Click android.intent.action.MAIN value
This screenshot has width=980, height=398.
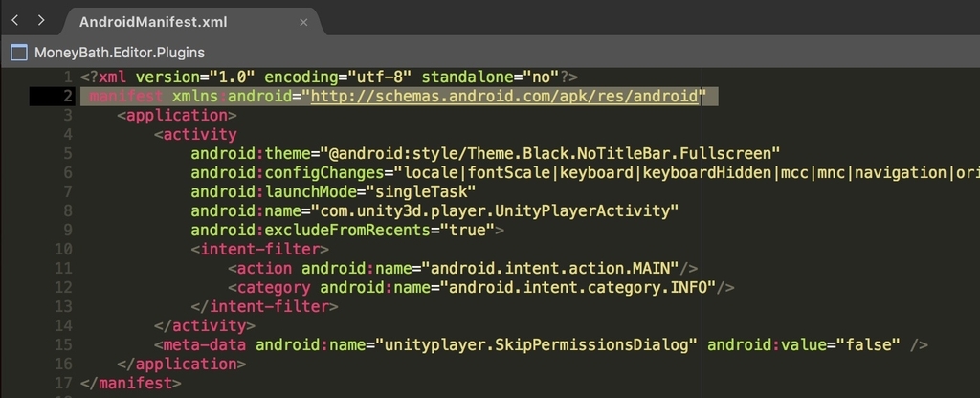tap(550, 269)
